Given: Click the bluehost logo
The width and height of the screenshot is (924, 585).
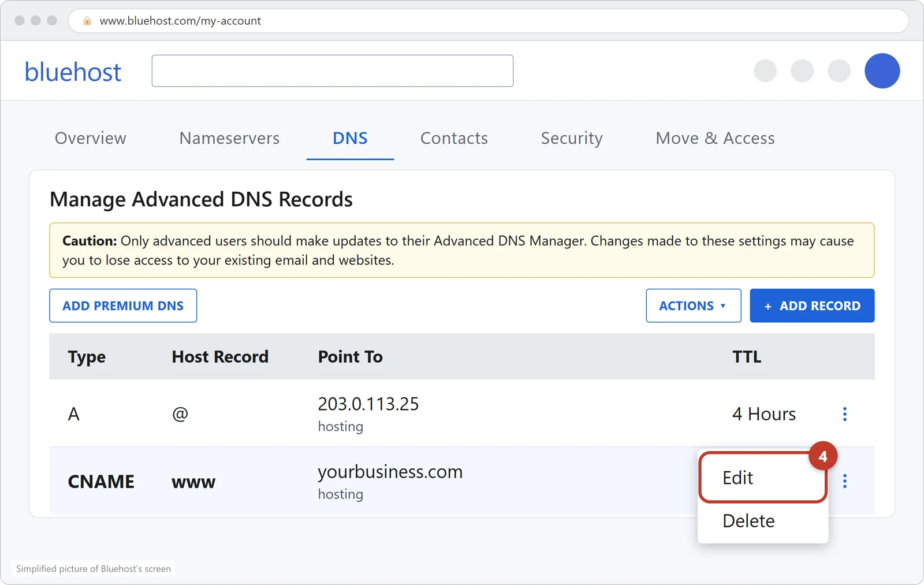Looking at the screenshot, I should 73,72.
